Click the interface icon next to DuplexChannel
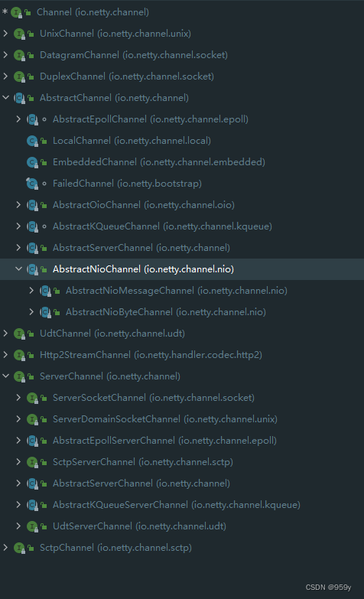This screenshot has width=364, height=599. click(19, 77)
